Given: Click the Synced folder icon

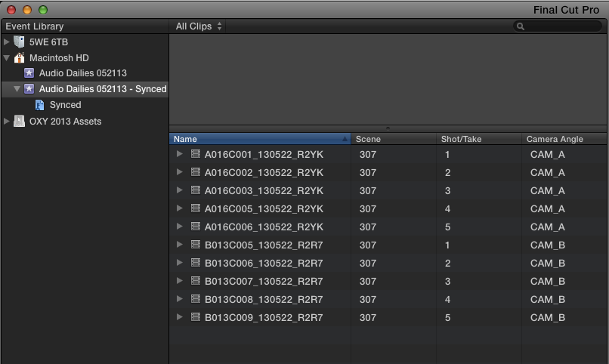Looking at the screenshot, I should point(39,105).
